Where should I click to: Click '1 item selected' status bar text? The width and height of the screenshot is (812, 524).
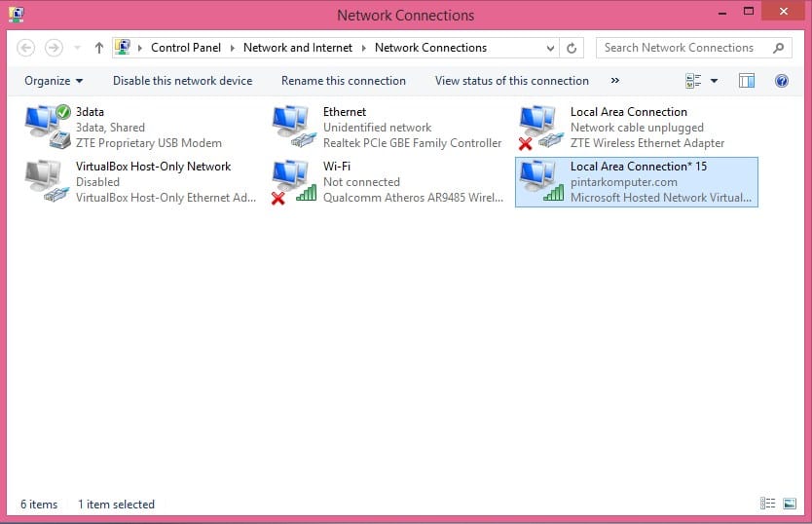116,504
